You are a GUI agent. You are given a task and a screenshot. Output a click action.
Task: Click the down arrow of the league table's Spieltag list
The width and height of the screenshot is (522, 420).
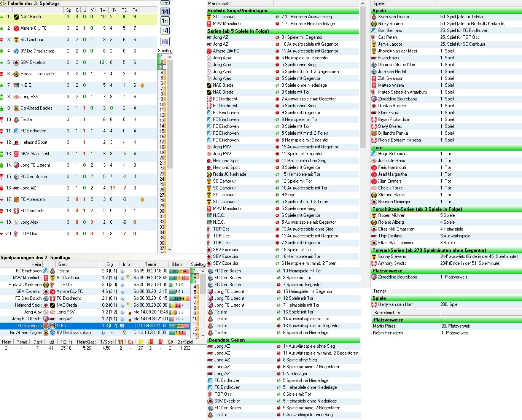pyautogui.click(x=170, y=249)
